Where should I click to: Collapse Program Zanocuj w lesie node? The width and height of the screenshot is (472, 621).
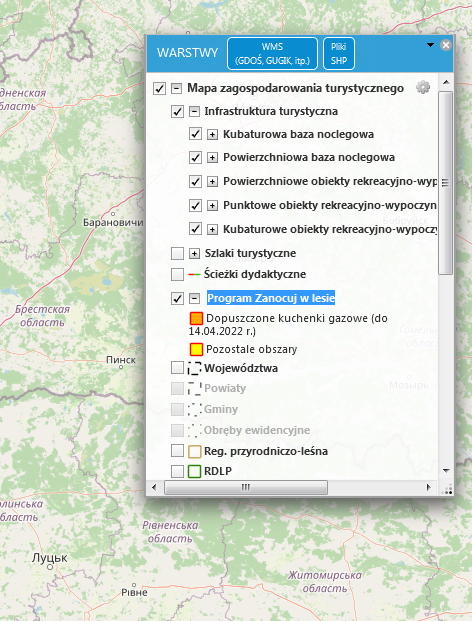coord(194,298)
